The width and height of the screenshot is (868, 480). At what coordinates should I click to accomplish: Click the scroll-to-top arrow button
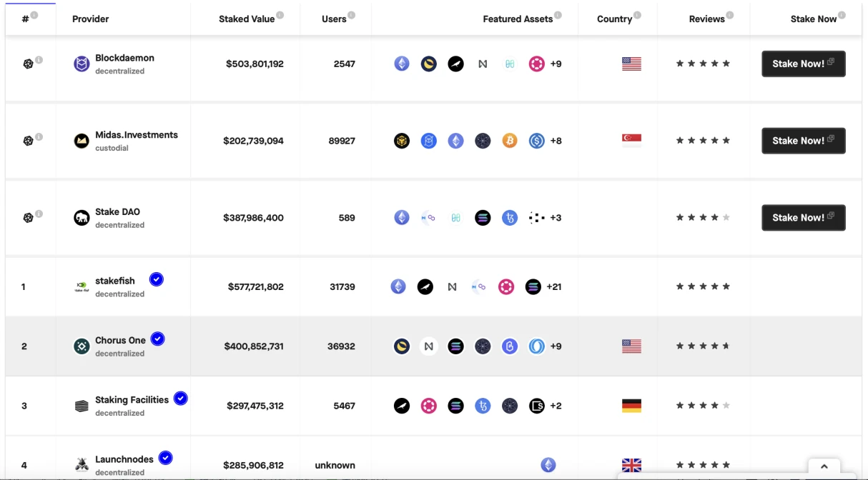824,466
